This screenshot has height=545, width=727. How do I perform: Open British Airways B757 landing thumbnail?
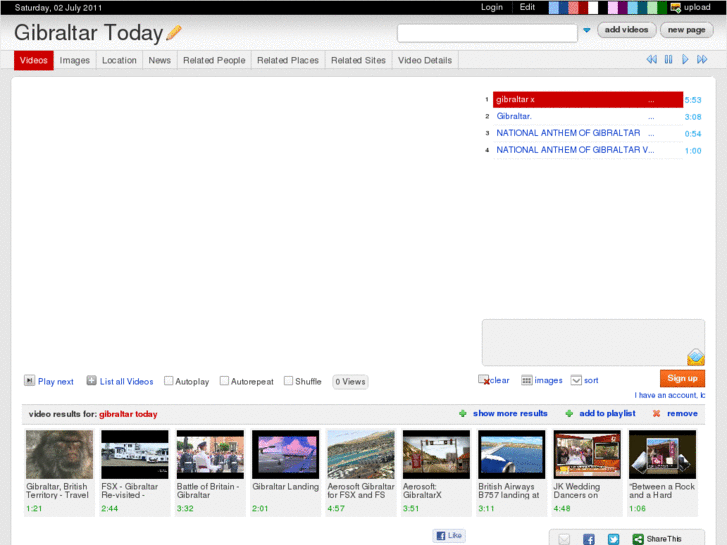point(512,454)
